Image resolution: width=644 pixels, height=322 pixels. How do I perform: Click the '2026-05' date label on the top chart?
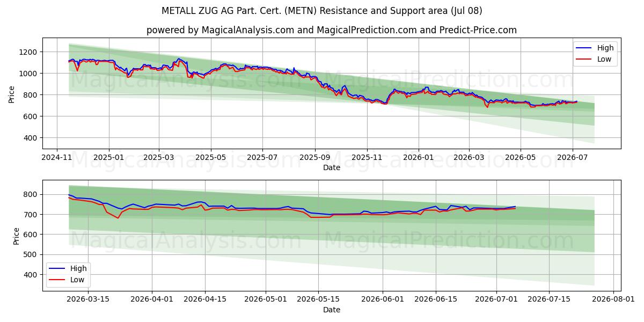[520, 157]
